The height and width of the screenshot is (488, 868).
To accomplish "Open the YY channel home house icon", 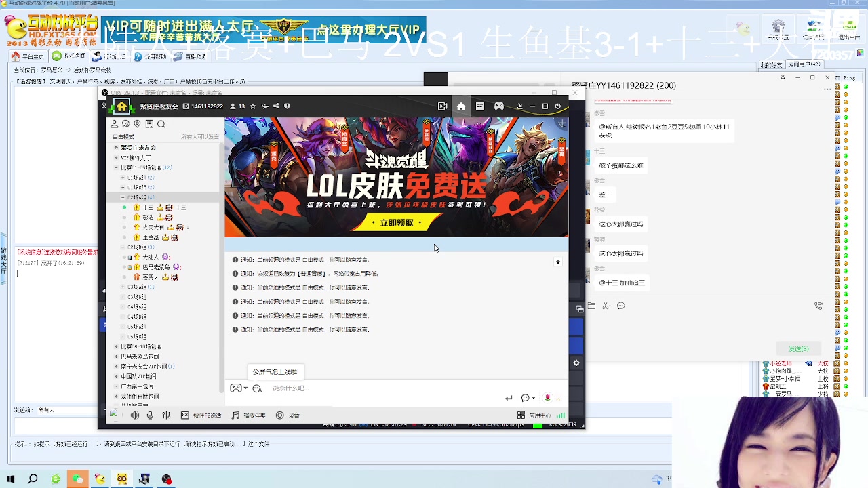I will (x=121, y=106).
